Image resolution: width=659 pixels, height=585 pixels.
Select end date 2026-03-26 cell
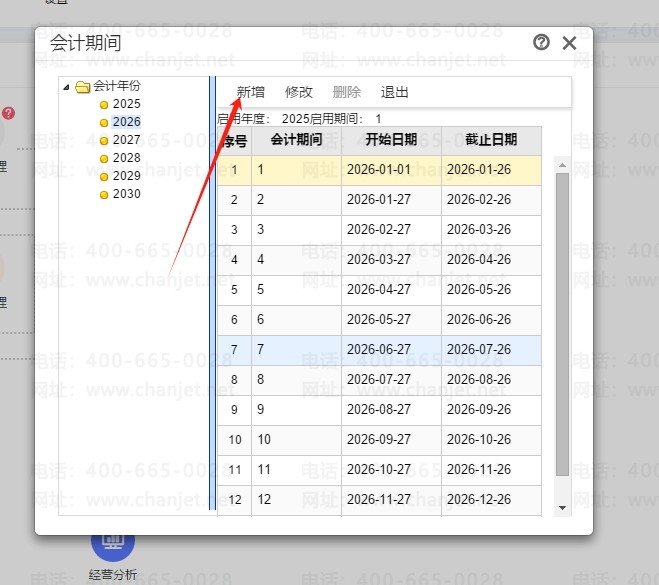tap(491, 230)
